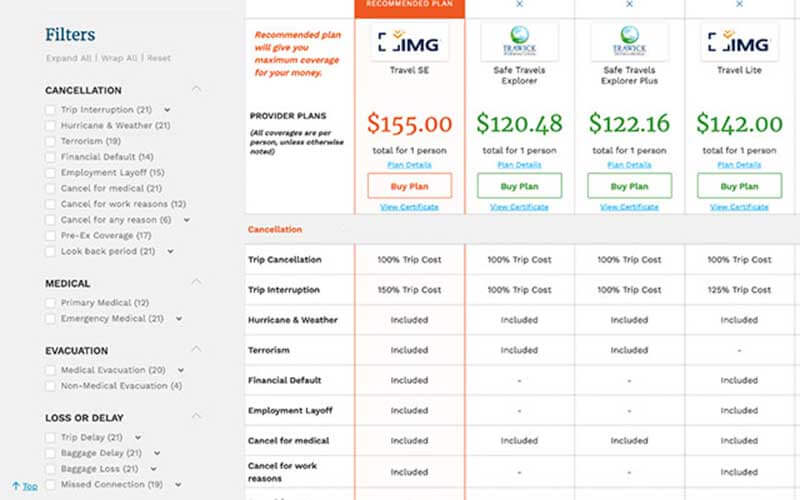
Task: Check the Pre-Ex Coverage filter
Action: [x=51, y=236]
